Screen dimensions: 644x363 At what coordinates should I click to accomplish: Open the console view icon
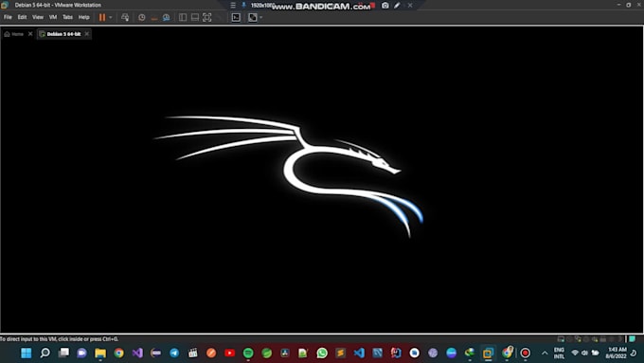(236, 17)
